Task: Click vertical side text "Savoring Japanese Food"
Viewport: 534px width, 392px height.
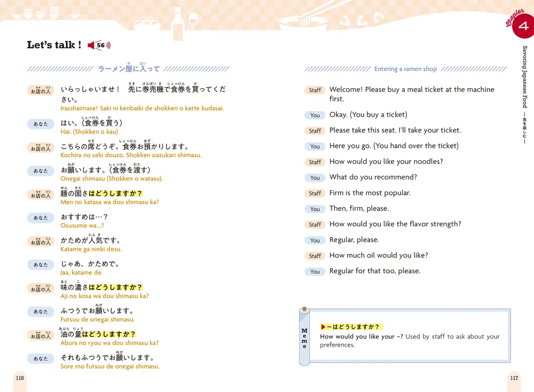Action: click(x=525, y=76)
